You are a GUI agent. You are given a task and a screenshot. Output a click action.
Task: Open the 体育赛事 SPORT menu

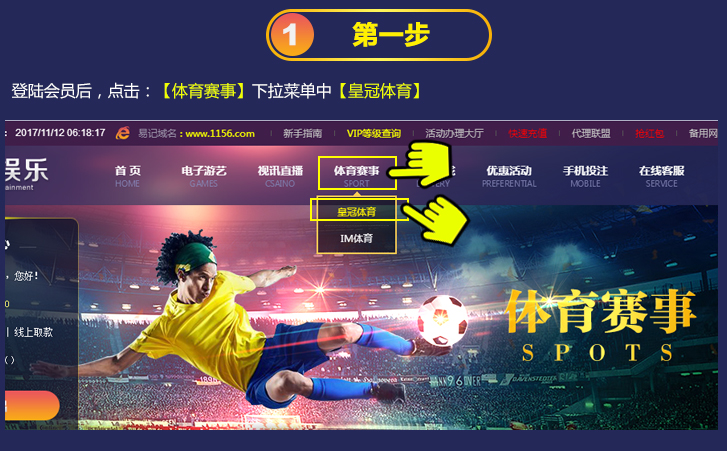coord(357,176)
